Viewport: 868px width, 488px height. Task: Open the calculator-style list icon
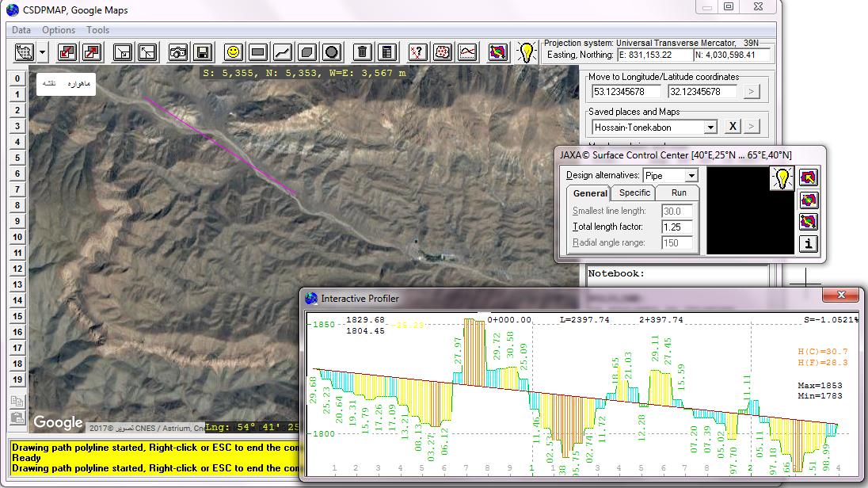tap(387, 52)
